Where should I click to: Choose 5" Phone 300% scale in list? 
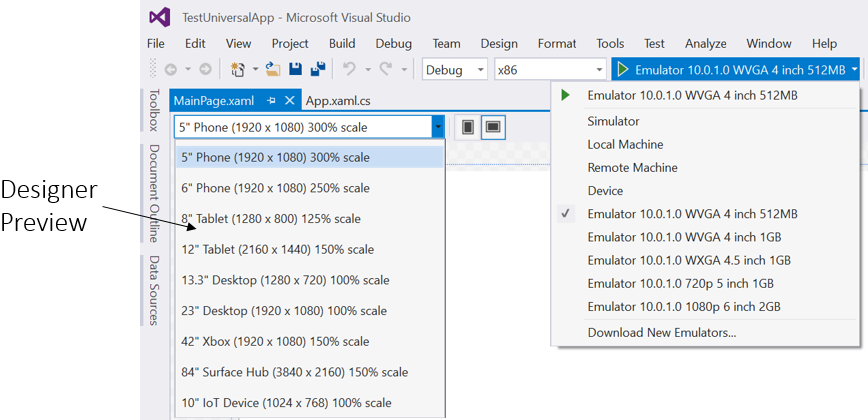tap(310, 158)
